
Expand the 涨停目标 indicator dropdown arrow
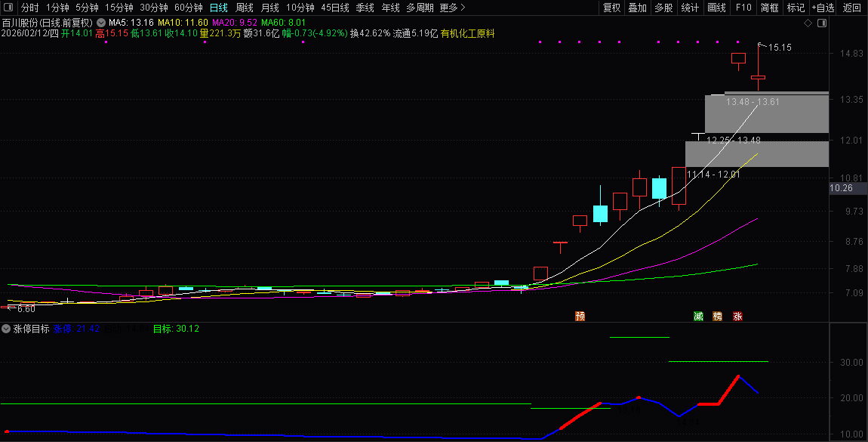[6, 329]
